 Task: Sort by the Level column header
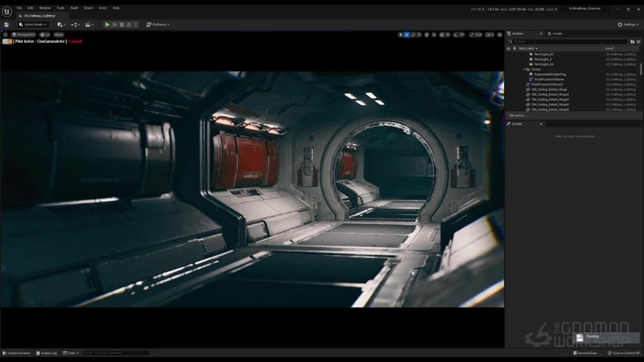click(x=609, y=48)
